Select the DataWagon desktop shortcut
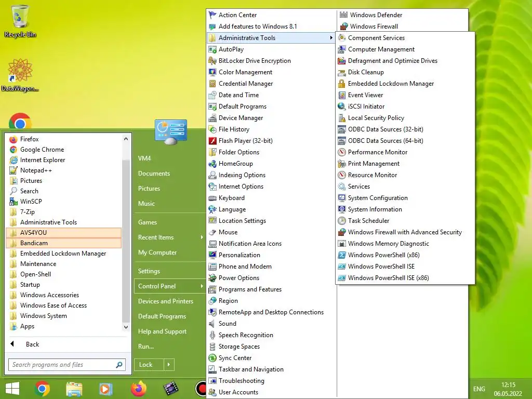 click(x=20, y=75)
